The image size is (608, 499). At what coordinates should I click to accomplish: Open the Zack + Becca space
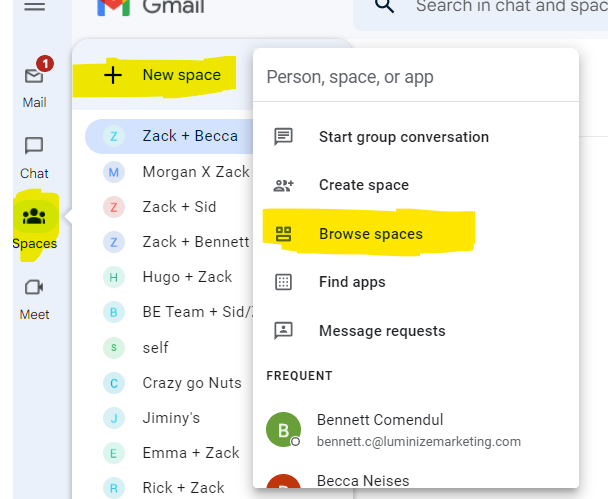click(x=169, y=136)
